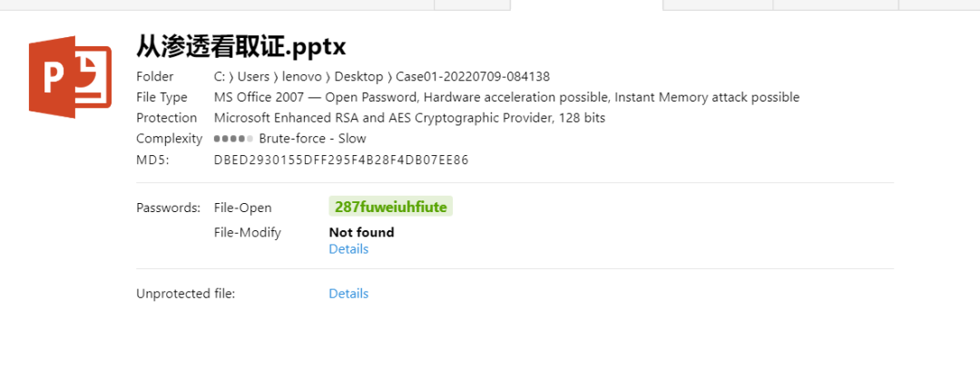Image resolution: width=980 pixels, height=378 pixels.
Task: Click the Passwords section label
Action: click(x=168, y=208)
